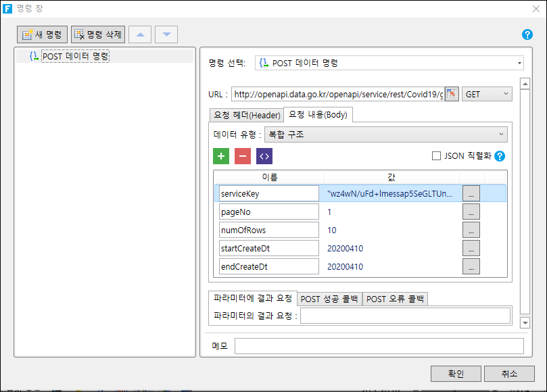Click the green add row plus icon
The width and height of the screenshot is (547, 392).
221,156
